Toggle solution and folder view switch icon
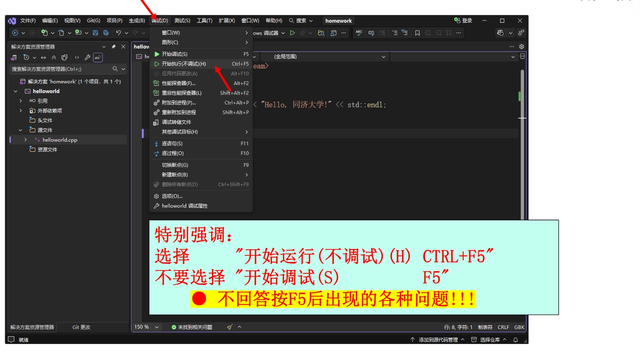644x354 pixels. (x=14, y=58)
